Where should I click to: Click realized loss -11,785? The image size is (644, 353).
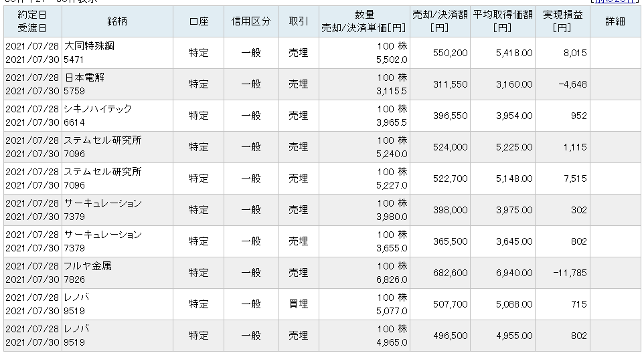click(x=570, y=273)
